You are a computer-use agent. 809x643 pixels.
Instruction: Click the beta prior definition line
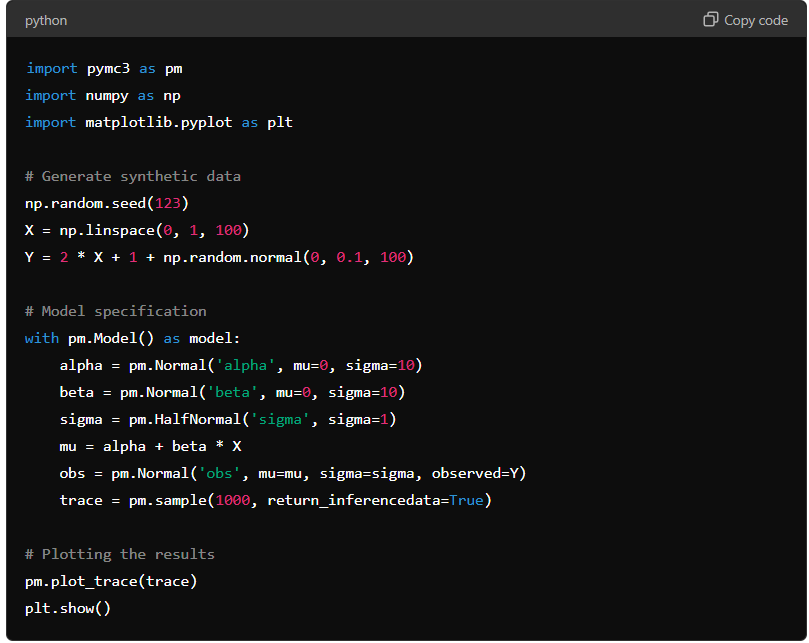232,392
